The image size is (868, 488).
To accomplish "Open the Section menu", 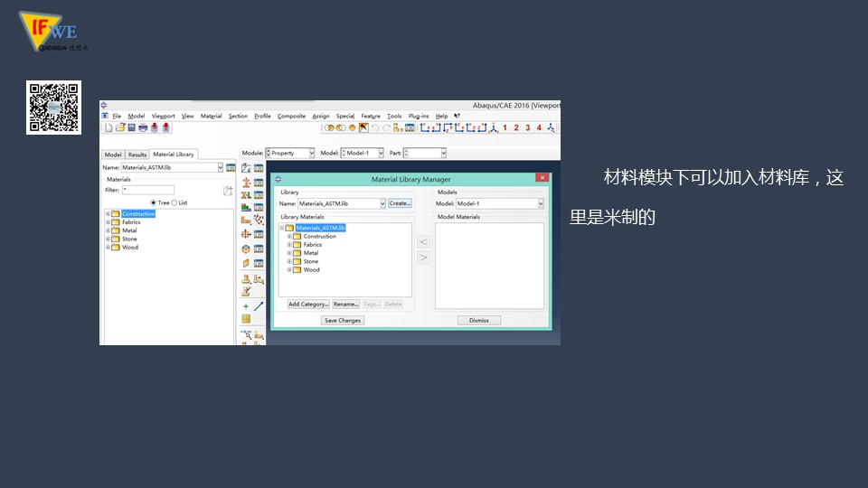I will pos(238,117).
